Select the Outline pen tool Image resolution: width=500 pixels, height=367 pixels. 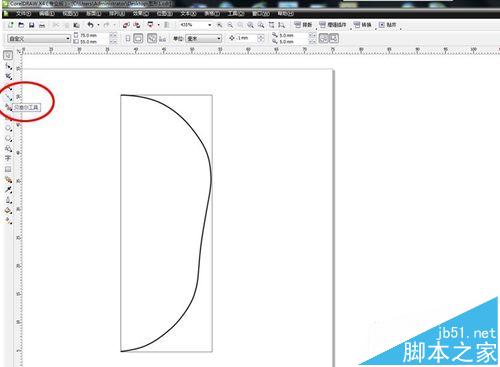click(x=8, y=200)
